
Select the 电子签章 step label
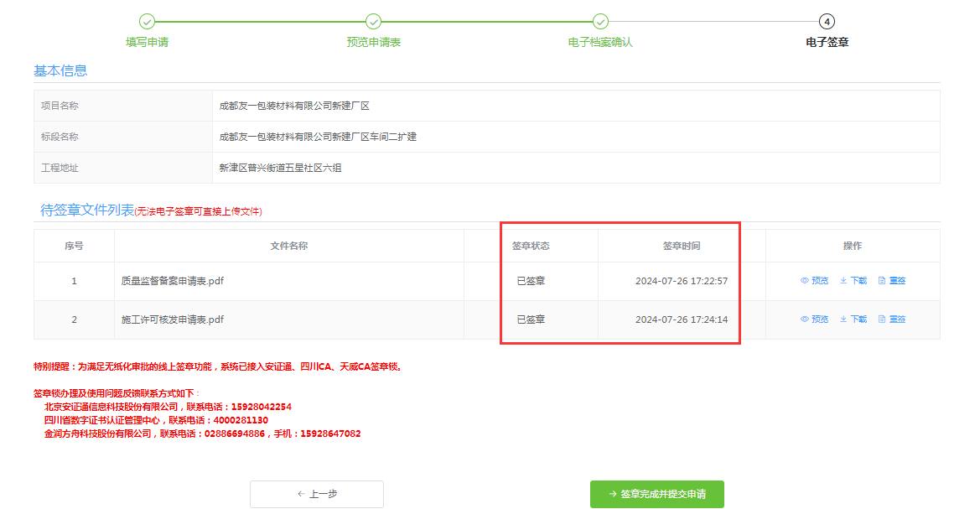pos(827,39)
